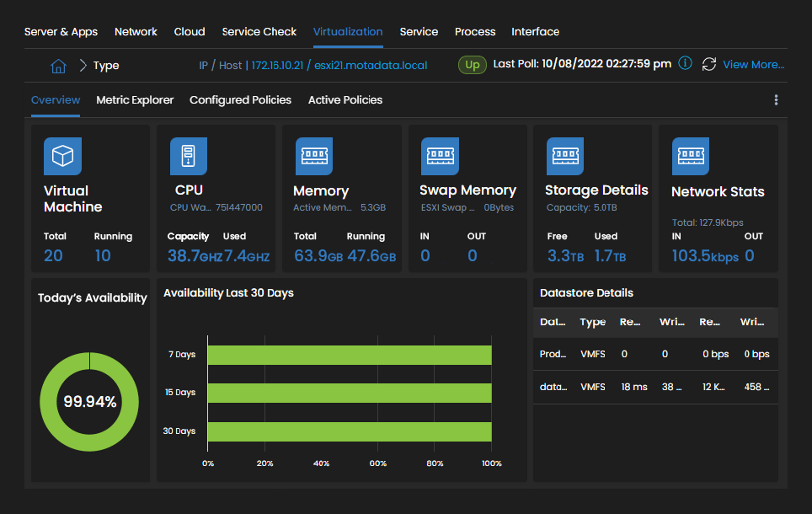
Task: Click the info icon beside Last Poll
Action: (x=685, y=63)
